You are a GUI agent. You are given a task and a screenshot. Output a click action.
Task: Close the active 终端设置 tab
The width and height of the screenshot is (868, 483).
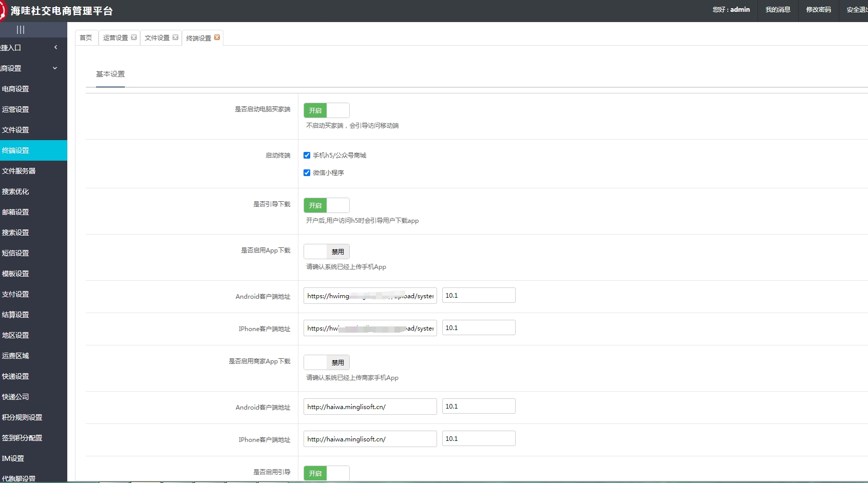click(x=217, y=37)
